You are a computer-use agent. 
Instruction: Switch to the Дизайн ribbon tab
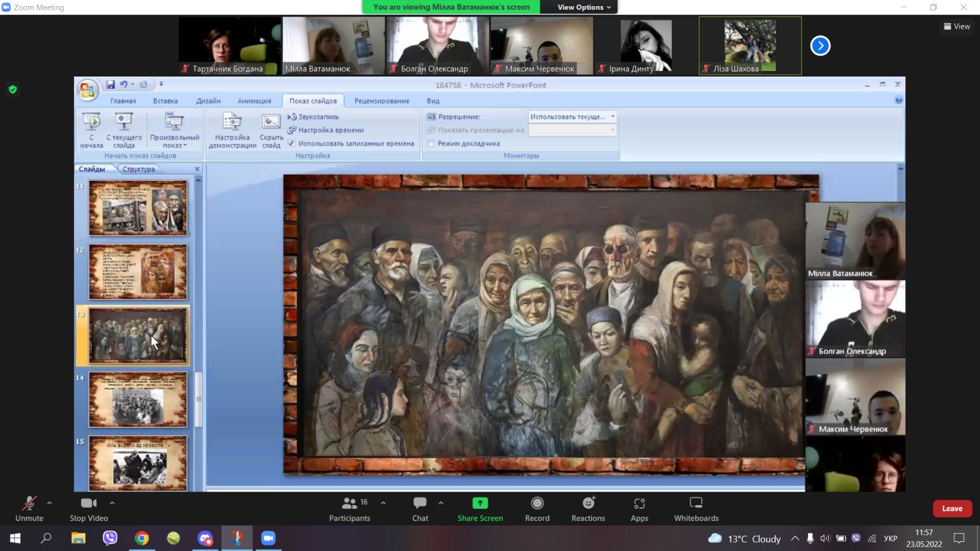pos(208,100)
